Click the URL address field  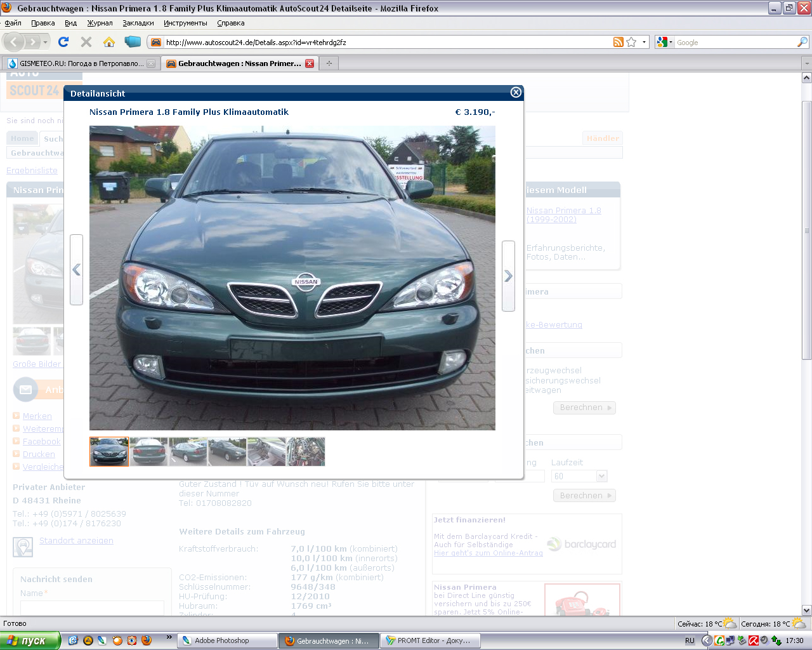tap(387, 43)
